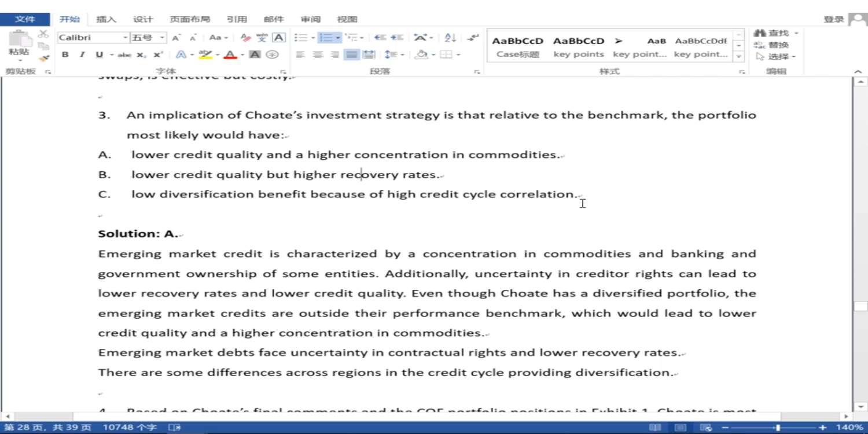Click the Sort A-Z icon
868x434 pixels.
coord(450,38)
